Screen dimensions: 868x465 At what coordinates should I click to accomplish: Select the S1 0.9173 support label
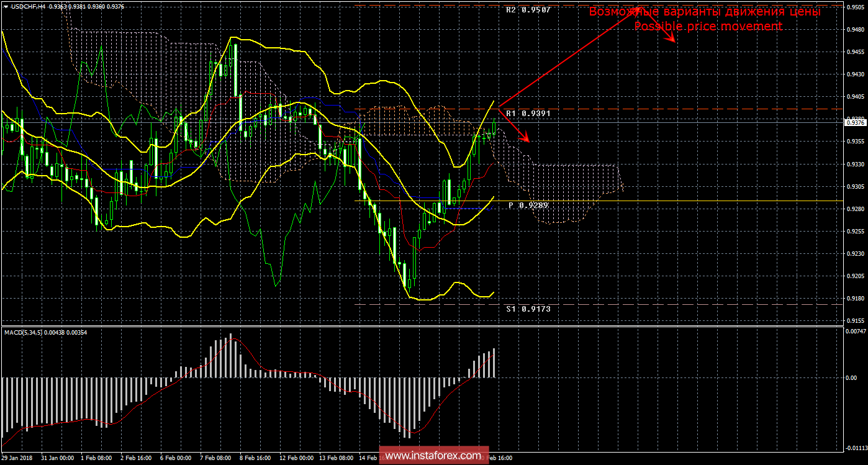pos(528,309)
